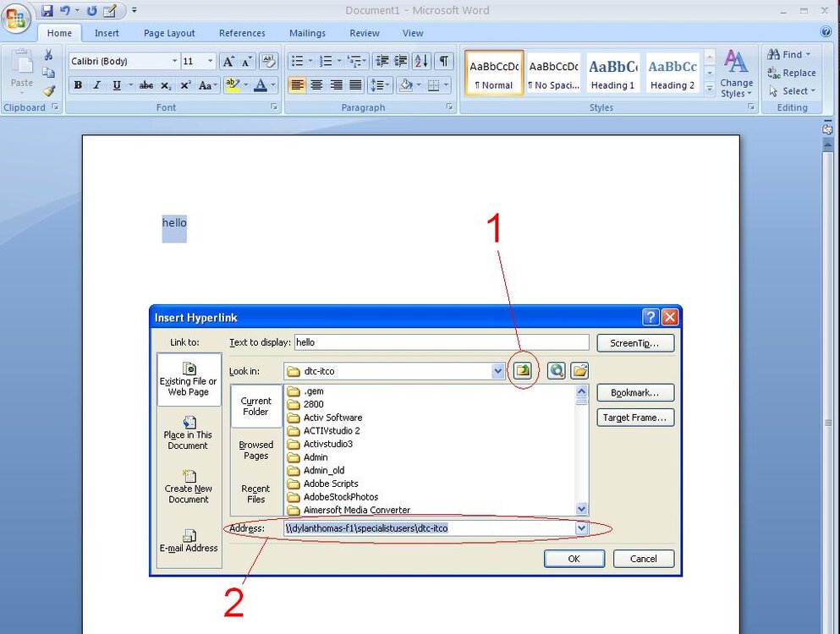Open line spacing options
840x634 pixels.
[381, 85]
